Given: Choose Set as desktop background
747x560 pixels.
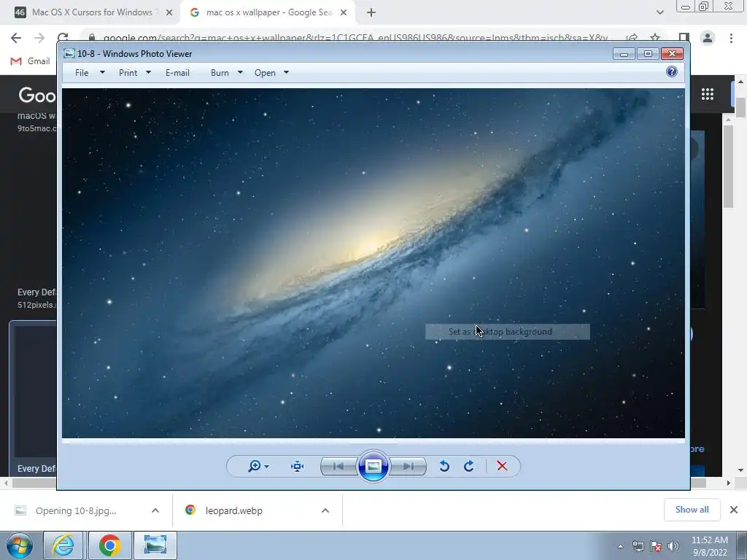Looking at the screenshot, I should [x=508, y=332].
